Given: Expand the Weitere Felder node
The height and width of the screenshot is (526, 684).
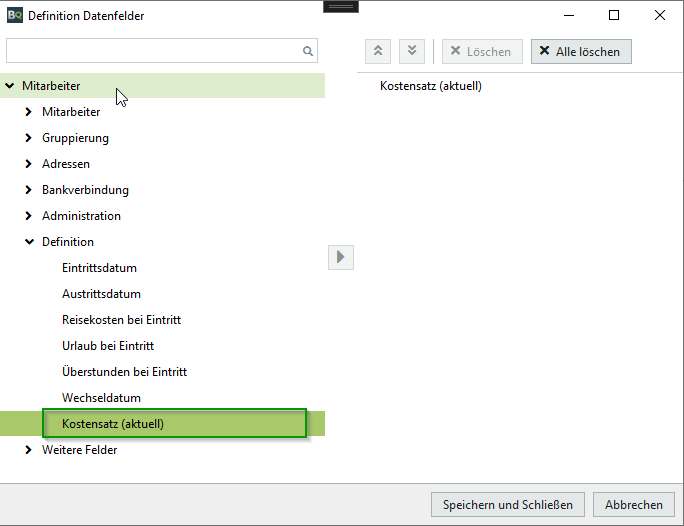Looking at the screenshot, I should point(29,450).
